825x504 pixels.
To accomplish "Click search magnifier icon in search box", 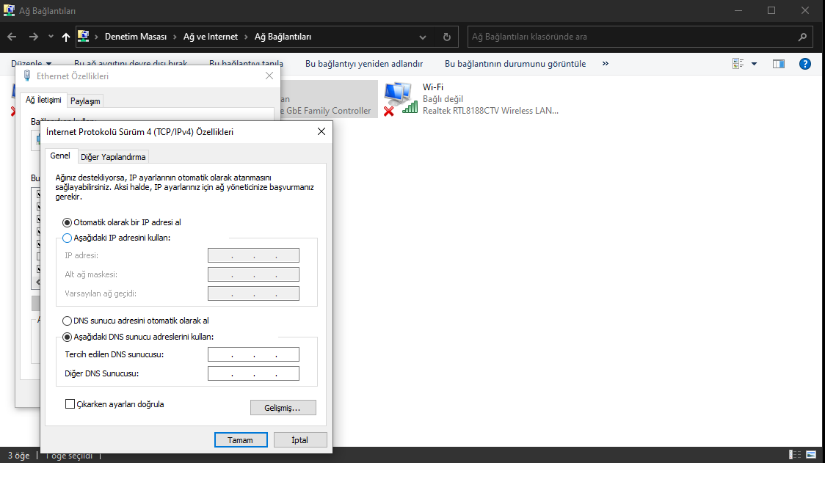I will click(802, 37).
